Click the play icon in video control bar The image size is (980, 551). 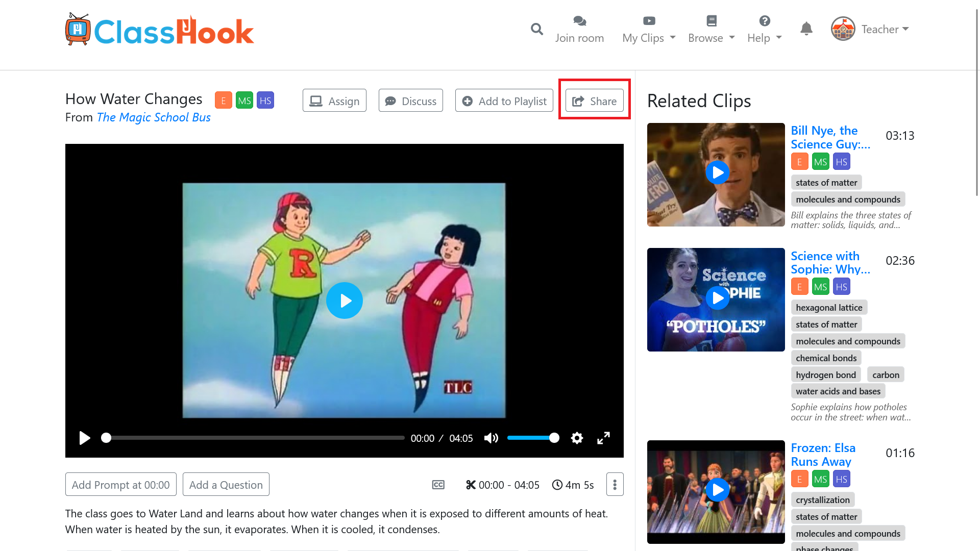tap(85, 438)
